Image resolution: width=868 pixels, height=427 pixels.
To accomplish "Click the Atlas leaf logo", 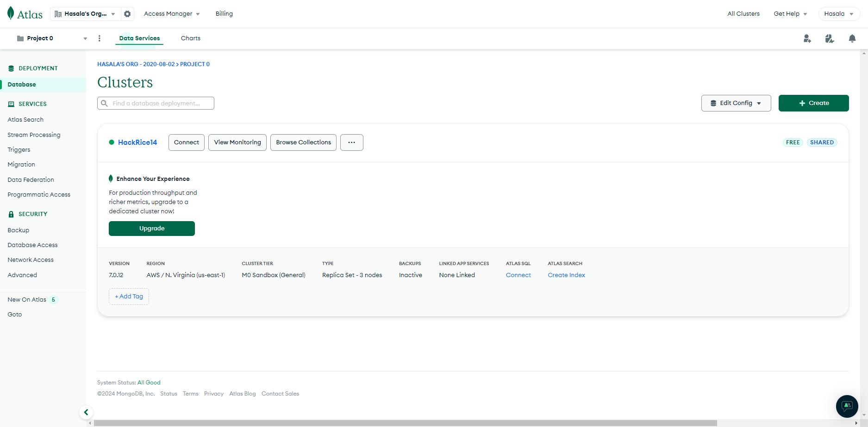I will [25, 14].
